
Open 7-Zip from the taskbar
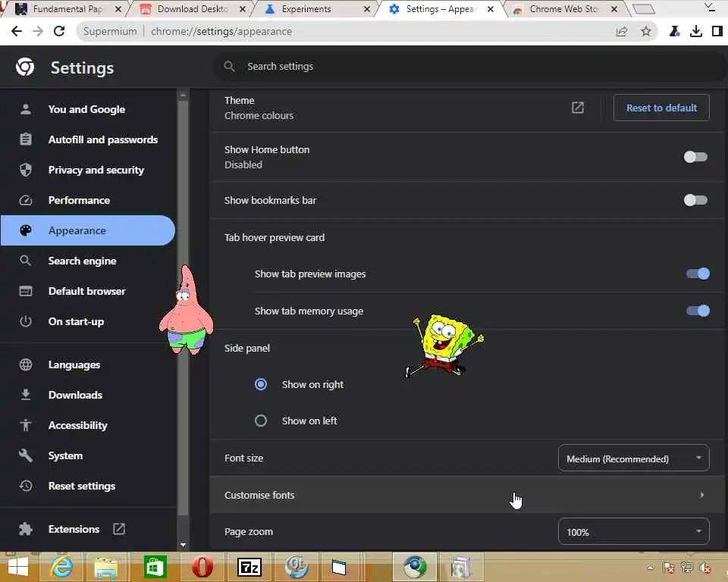[x=249, y=567]
